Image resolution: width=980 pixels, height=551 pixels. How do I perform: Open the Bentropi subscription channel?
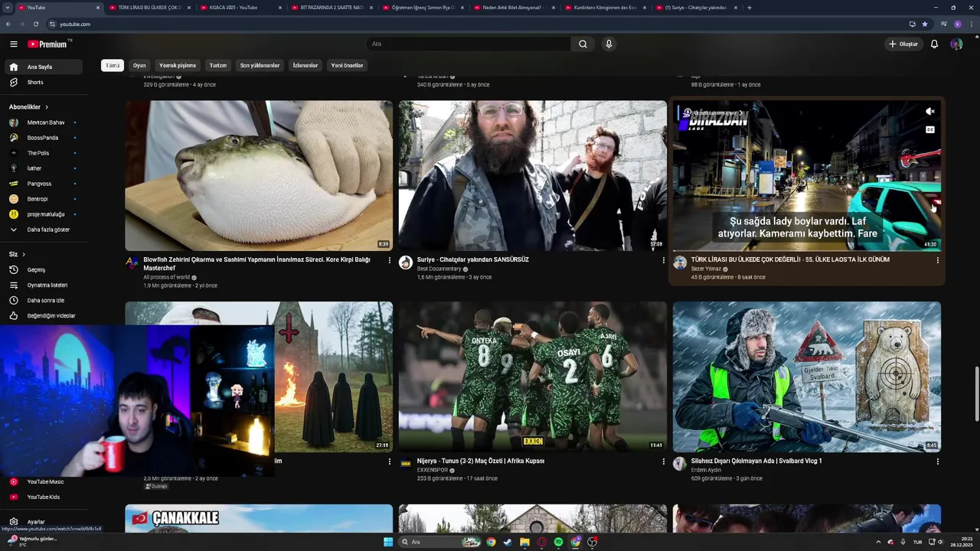pos(44,199)
